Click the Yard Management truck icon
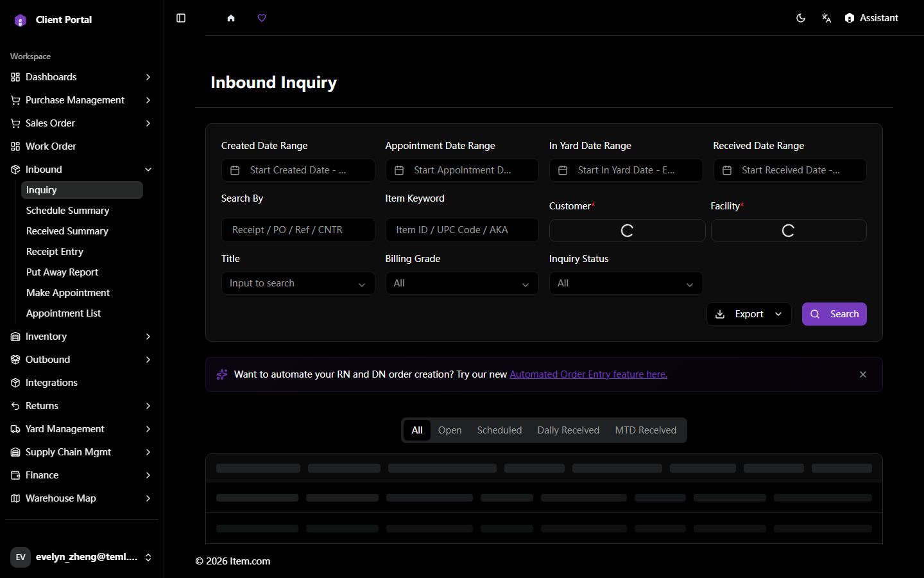This screenshot has height=578, width=924. pyautogui.click(x=15, y=429)
